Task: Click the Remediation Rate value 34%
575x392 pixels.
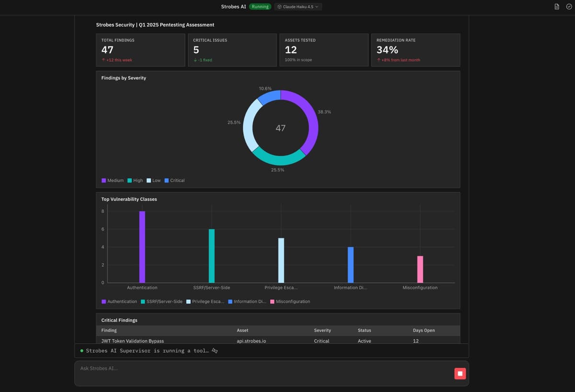Action: point(387,50)
